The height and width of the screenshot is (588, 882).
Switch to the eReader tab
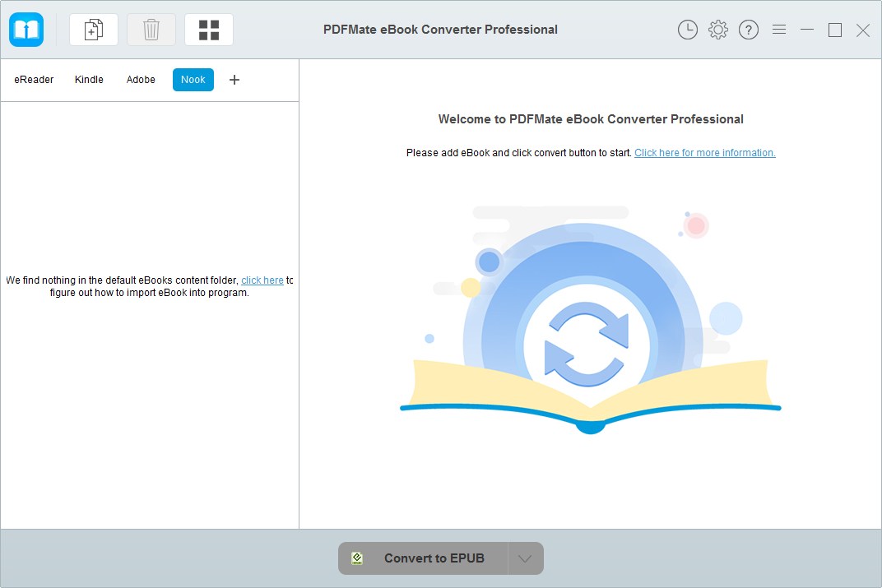click(x=34, y=80)
